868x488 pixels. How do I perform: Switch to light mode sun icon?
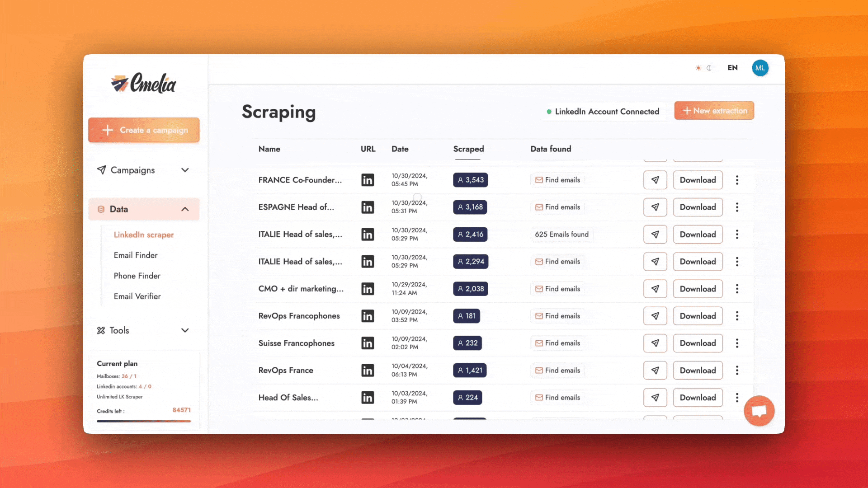coord(698,68)
